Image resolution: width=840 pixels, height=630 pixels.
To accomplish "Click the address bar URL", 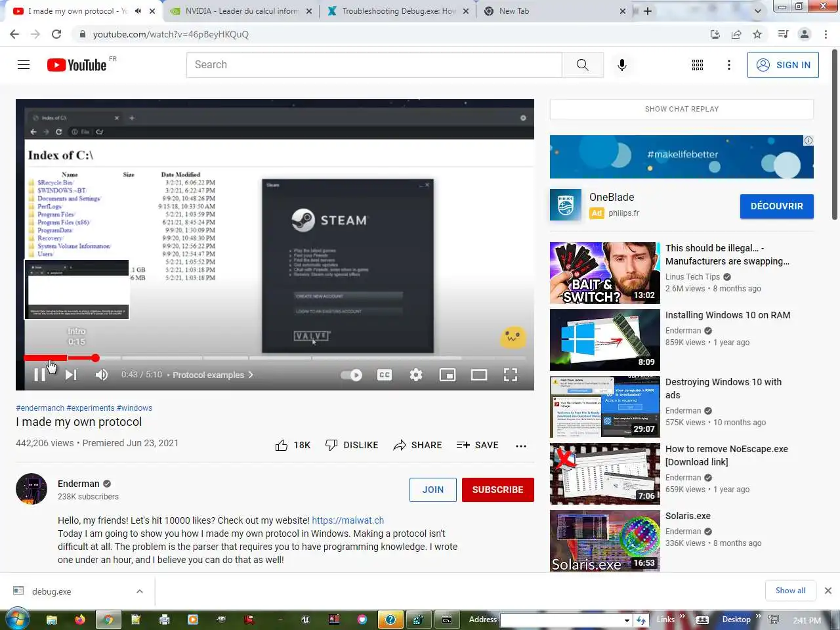I will (171, 34).
